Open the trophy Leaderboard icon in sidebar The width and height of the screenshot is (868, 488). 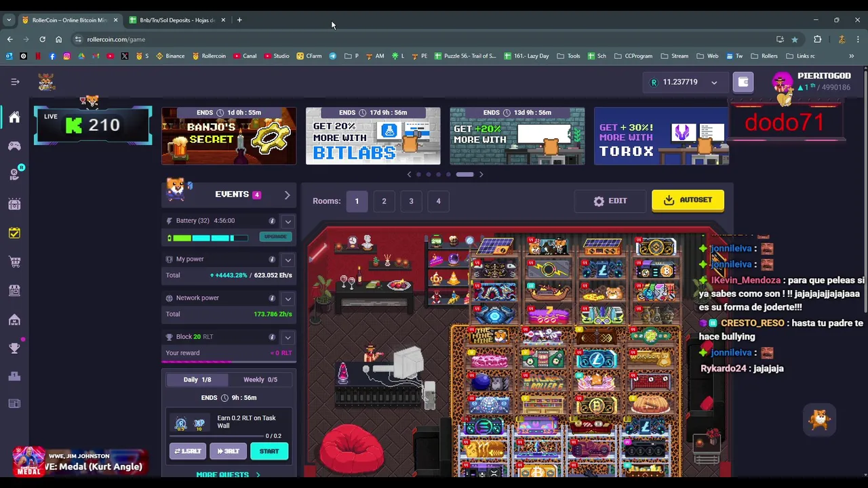coord(14,348)
